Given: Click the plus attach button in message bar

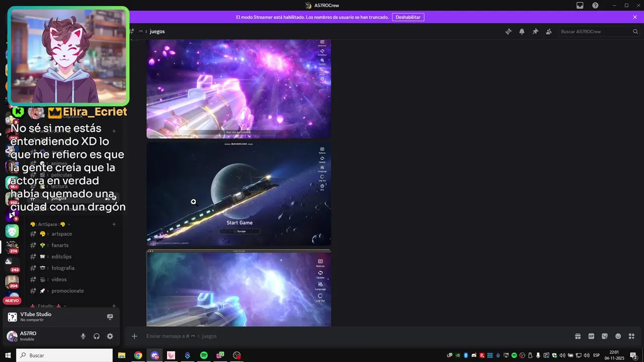Looking at the screenshot, I should 134,336.
